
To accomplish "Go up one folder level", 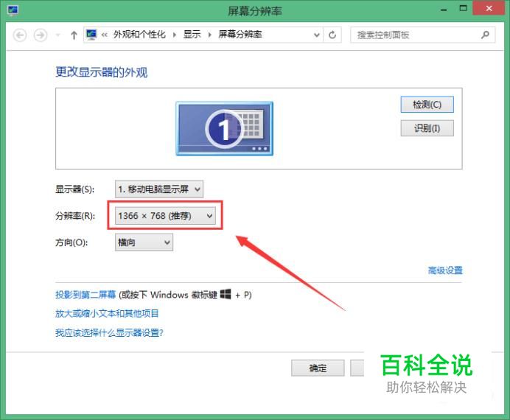I will pyautogui.click(x=74, y=35).
